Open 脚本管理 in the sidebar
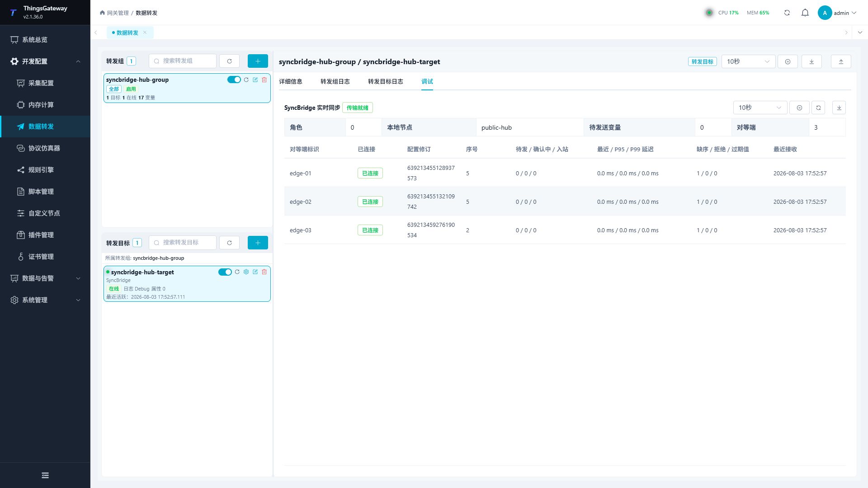The image size is (868, 488). (x=45, y=192)
